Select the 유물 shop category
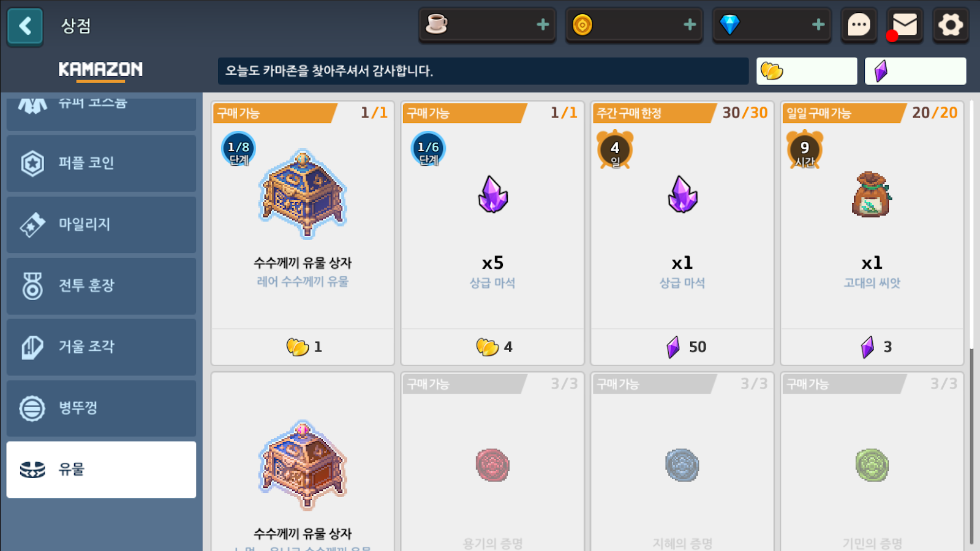Viewport: 980px width, 551px height. pyautogui.click(x=101, y=470)
